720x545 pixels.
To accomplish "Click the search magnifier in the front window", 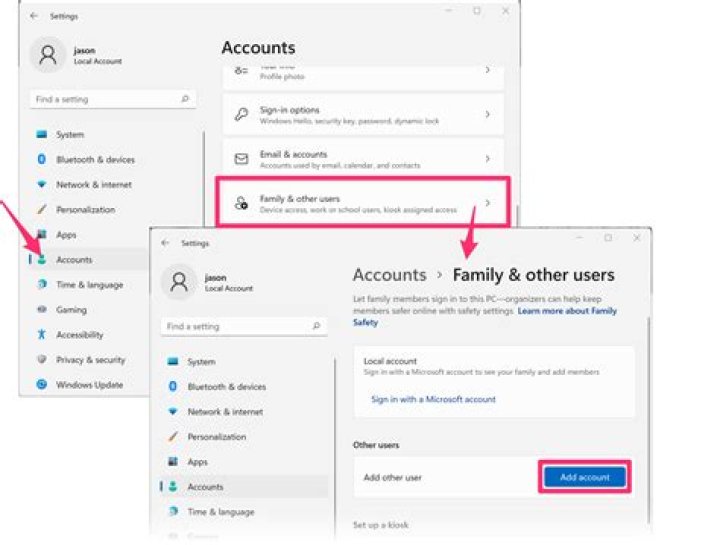I will (x=317, y=327).
